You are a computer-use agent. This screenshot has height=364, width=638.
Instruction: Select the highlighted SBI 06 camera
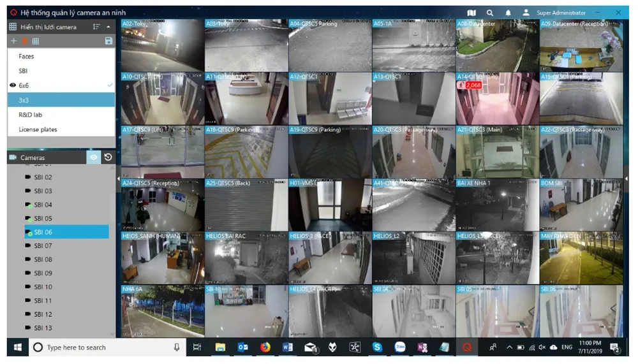66,232
